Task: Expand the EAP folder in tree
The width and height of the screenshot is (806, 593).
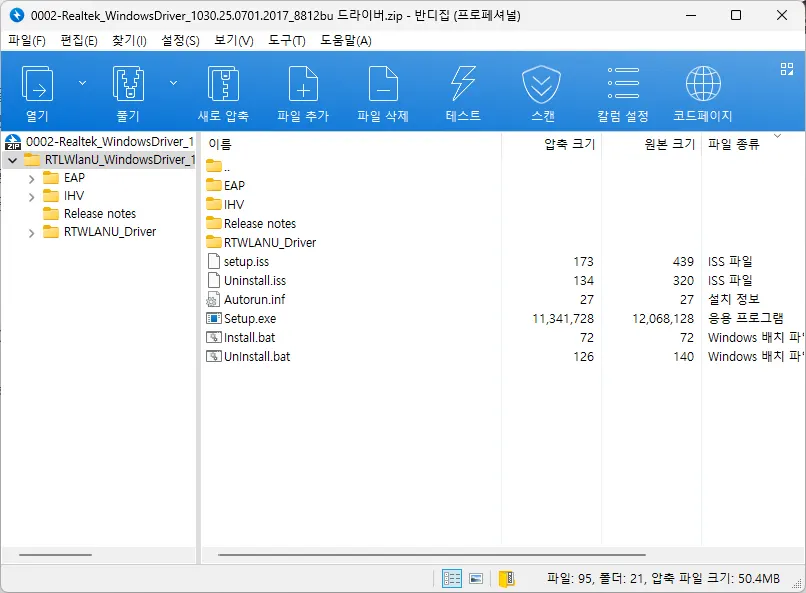Action: (x=31, y=179)
